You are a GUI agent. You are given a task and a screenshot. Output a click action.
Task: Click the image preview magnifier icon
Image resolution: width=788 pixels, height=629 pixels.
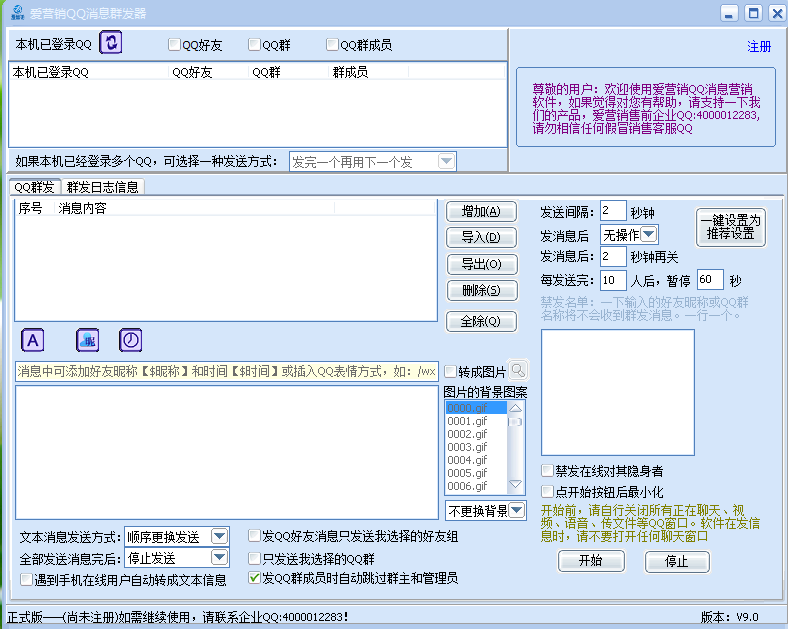518,371
